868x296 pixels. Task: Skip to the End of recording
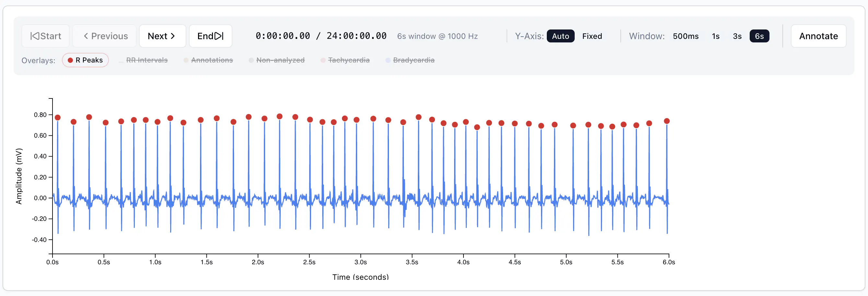210,36
